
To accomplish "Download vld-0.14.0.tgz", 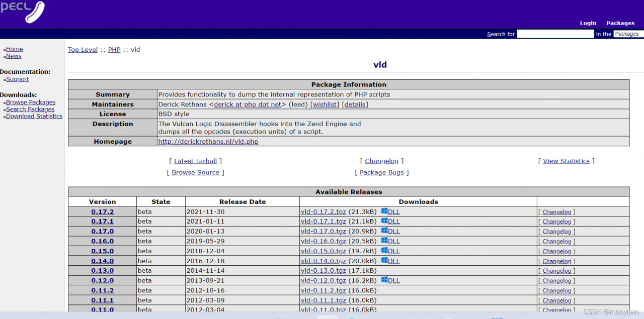I will (323, 261).
